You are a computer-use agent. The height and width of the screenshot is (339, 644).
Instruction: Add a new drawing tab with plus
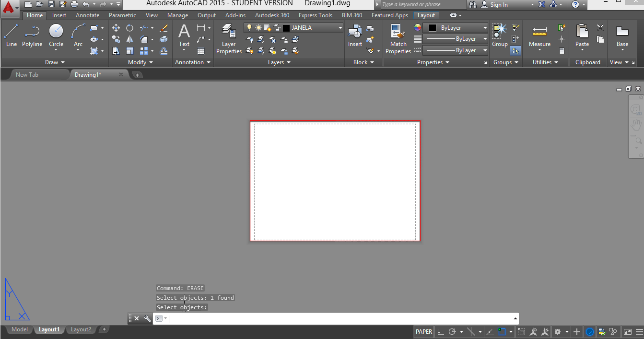137,75
